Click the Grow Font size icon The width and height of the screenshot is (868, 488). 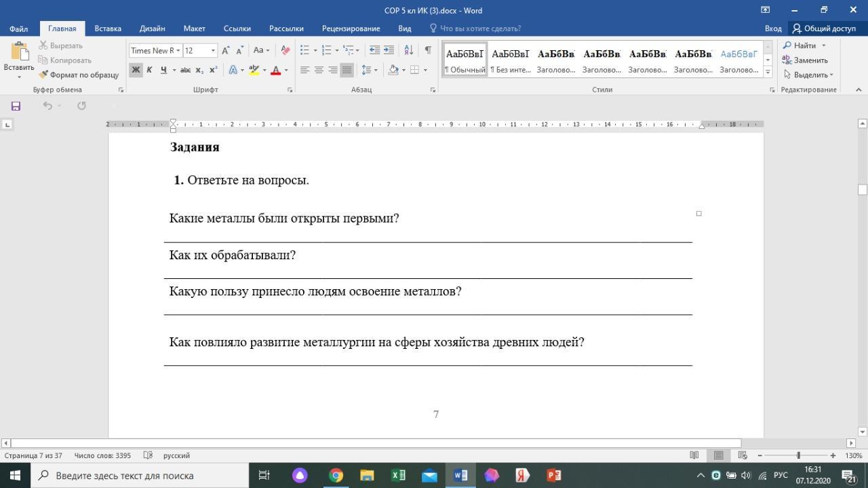click(x=226, y=50)
